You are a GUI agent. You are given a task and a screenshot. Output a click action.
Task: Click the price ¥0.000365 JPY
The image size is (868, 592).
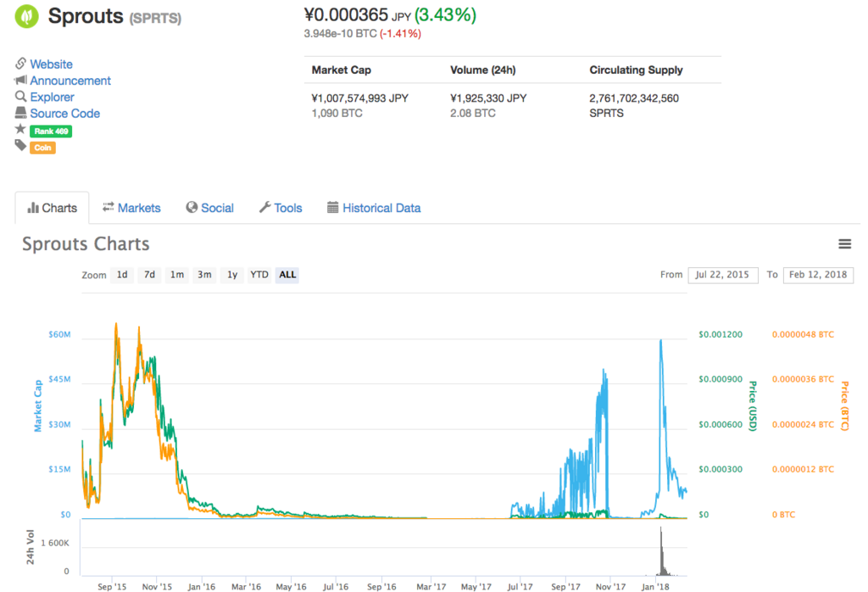coord(357,15)
